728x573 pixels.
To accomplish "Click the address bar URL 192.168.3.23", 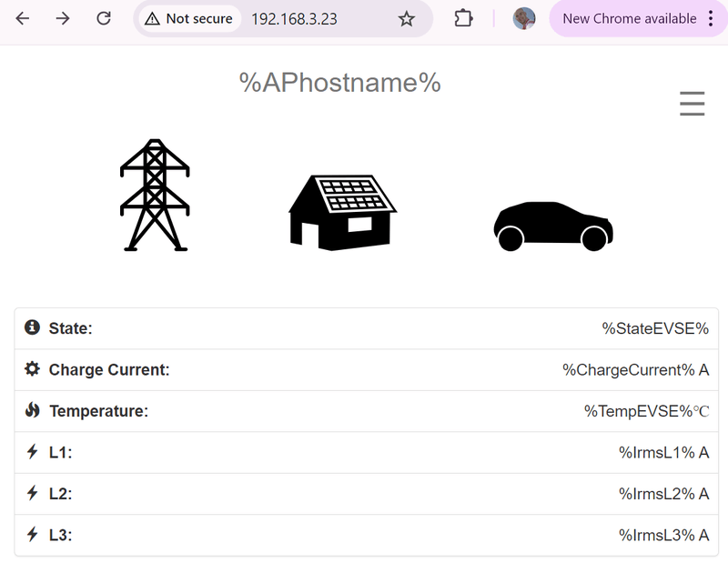I will click(x=294, y=18).
